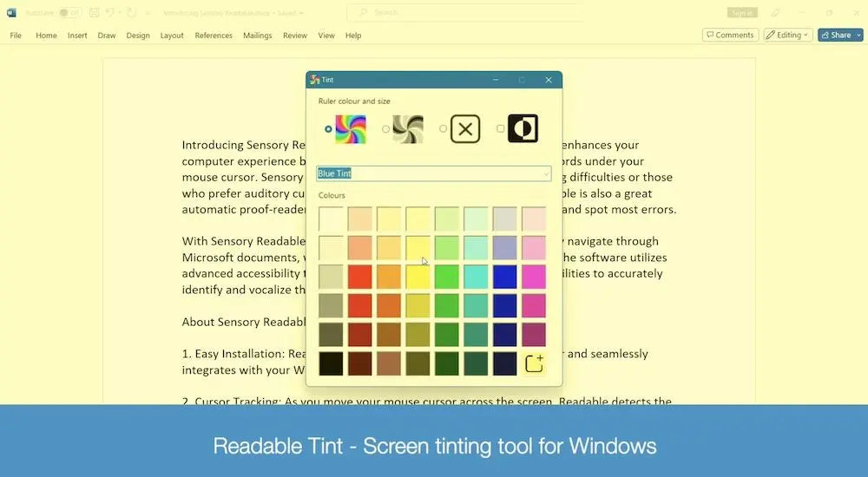This screenshot has height=477, width=868.
Task: Click the Sign in button
Action: (x=742, y=13)
